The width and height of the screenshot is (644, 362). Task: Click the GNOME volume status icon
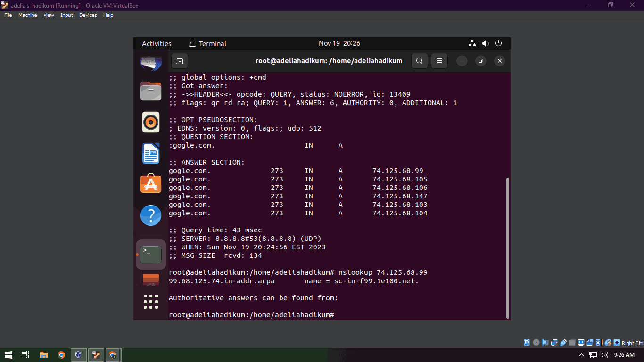click(486, 43)
